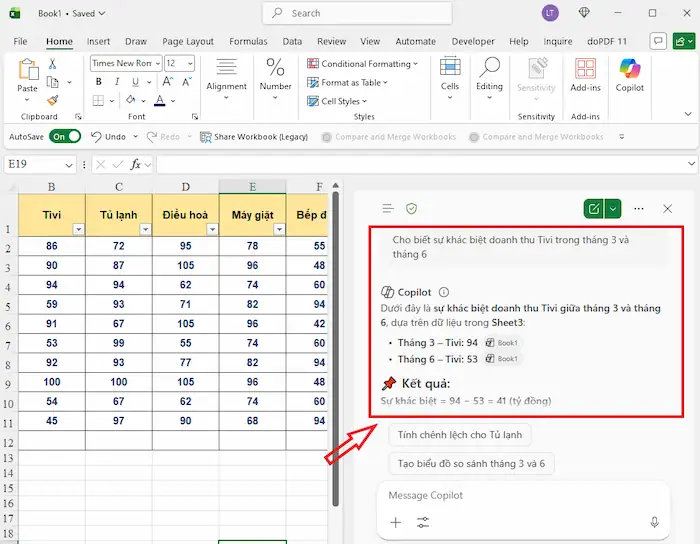Click the plus icon in message box
The width and height of the screenshot is (700, 544).
click(x=396, y=522)
